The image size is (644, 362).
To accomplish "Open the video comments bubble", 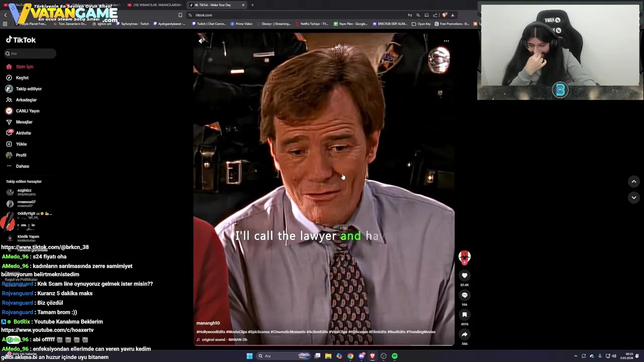I will pos(464,295).
